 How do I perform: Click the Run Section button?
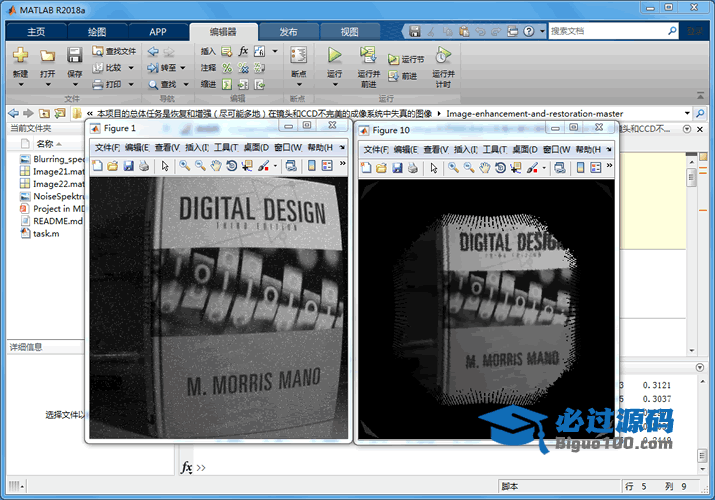pyautogui.click(x=406, y=59)
